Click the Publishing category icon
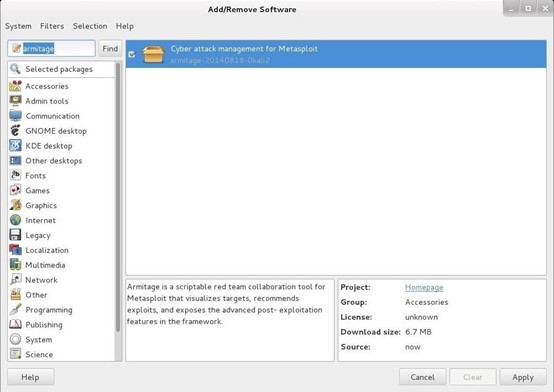Viewport: 554px width, 392px height. click(x=15, y=324)
